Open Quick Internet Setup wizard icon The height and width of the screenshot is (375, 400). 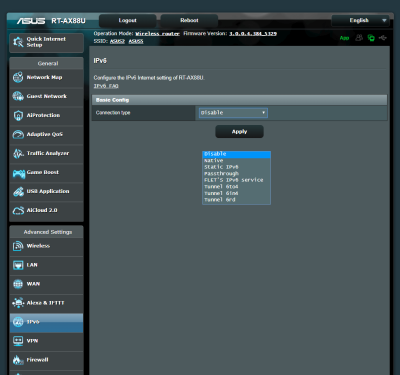tap(18, 42)
